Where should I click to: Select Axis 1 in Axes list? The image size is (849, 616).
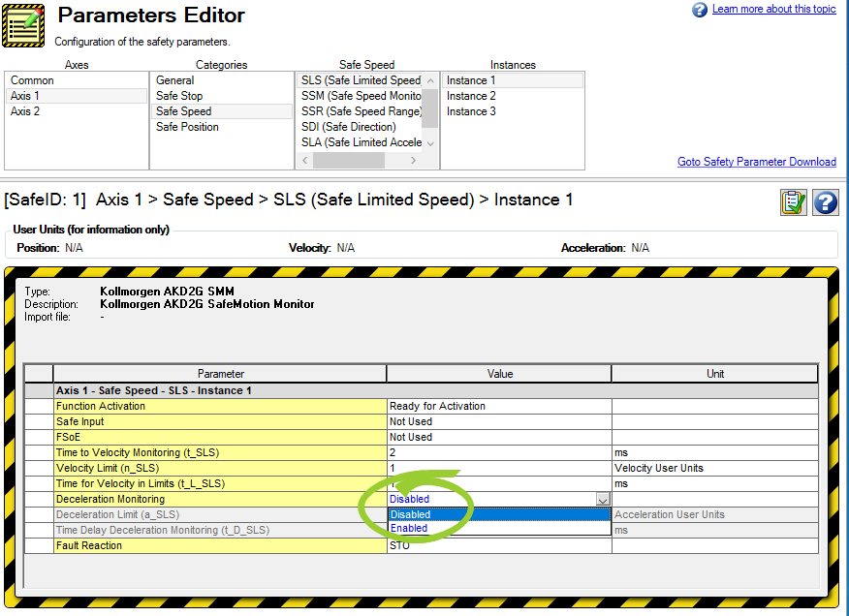pos(77,96)
